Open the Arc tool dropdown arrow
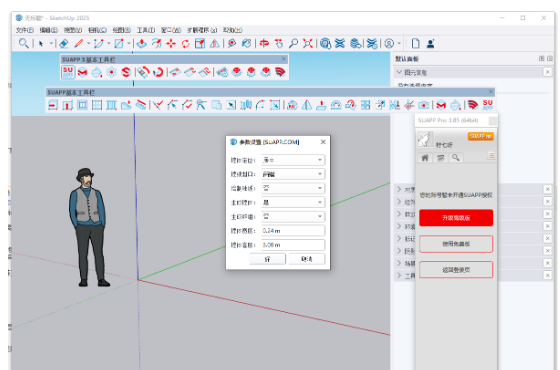This screenshot has height=370, width=560. [109, 44]
